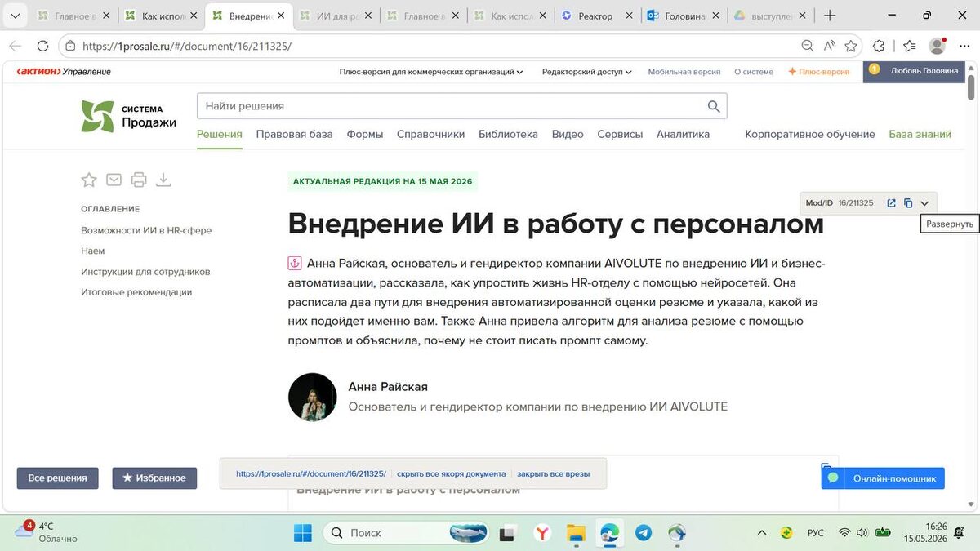The width and height of the screenshot is (980, 551).
Task: Switch to Правовая база section
Action: click(x=294, y=134)
